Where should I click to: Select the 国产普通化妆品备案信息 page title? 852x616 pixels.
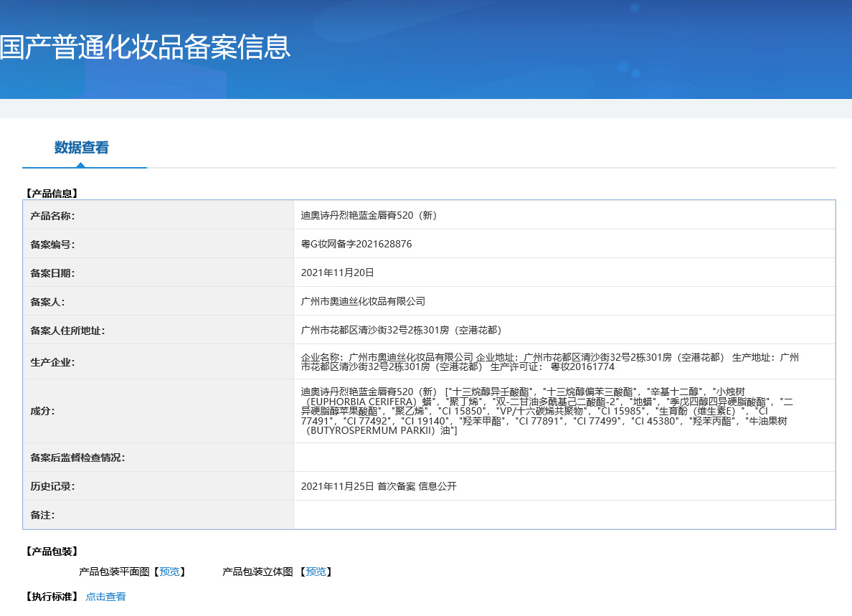pos(145,47)
